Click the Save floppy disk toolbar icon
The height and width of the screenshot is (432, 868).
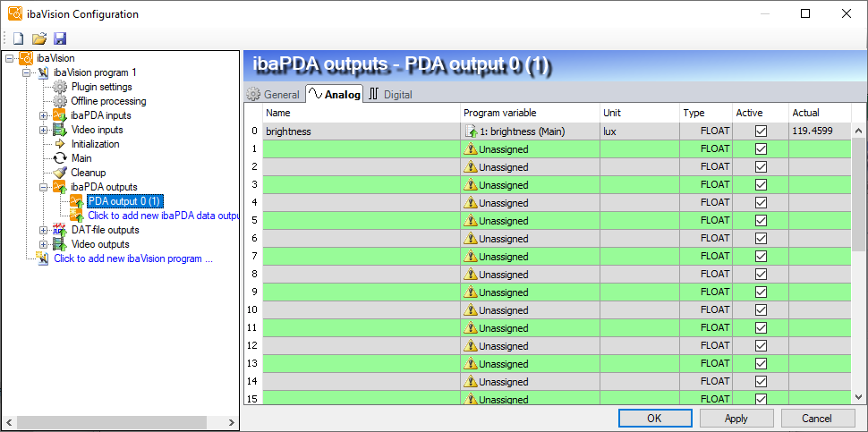point(60,38)
